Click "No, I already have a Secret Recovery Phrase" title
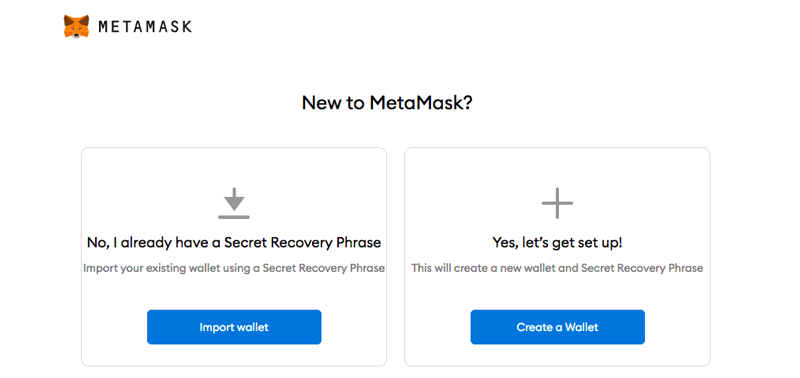 234,242
